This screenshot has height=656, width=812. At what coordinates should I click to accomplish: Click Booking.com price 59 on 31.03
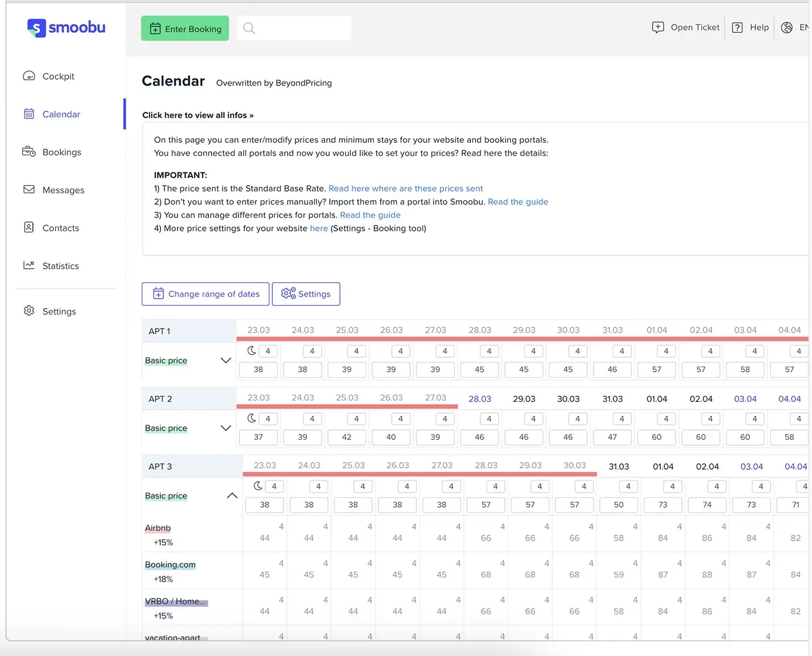point(619,575)
